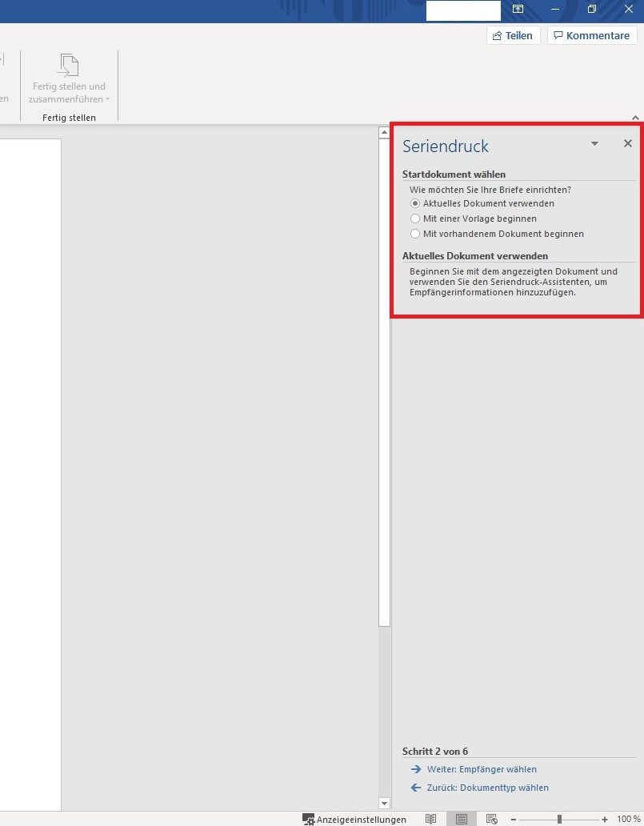Open Seriendruck pane options dropdown arrow
The height and width of the screenshot is (826, 644).
click(x=594, y=143)
